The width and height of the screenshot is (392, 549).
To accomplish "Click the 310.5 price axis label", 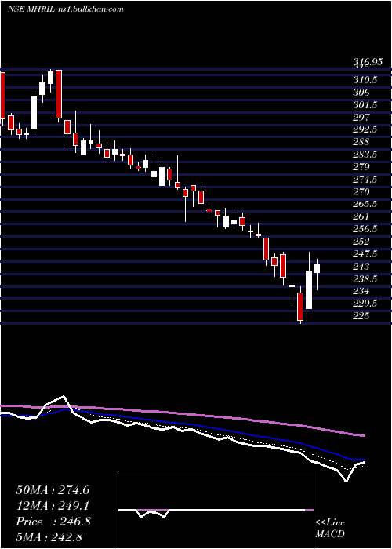I will [x=365, y=80].
